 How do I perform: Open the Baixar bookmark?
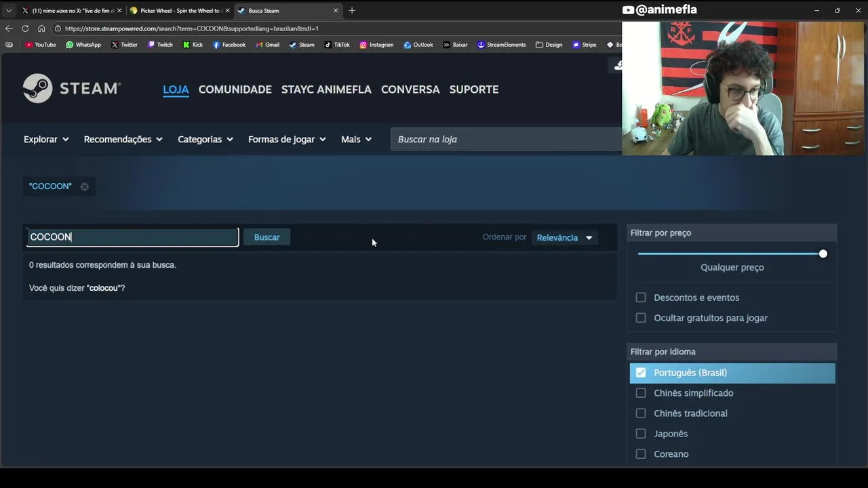(x=455, y=45)
